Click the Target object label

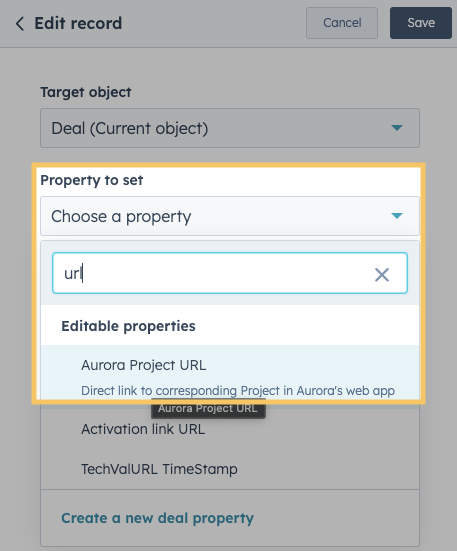(x=86, y=92)
